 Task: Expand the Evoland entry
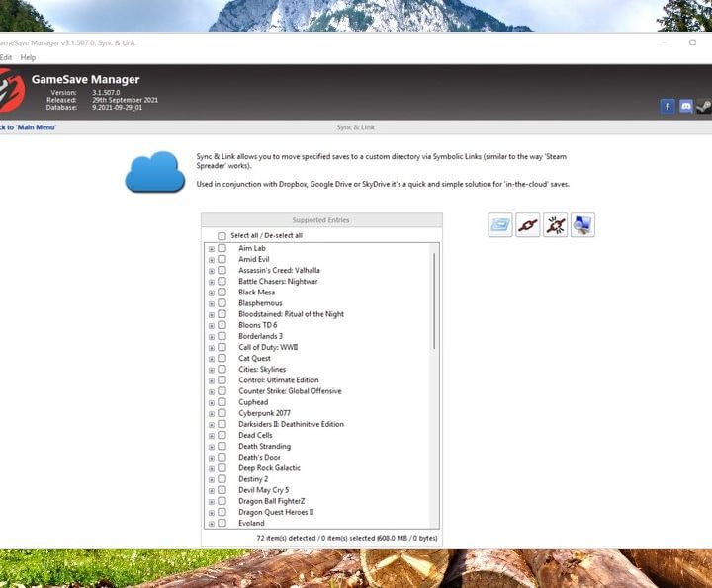click(x=212, y=524)
